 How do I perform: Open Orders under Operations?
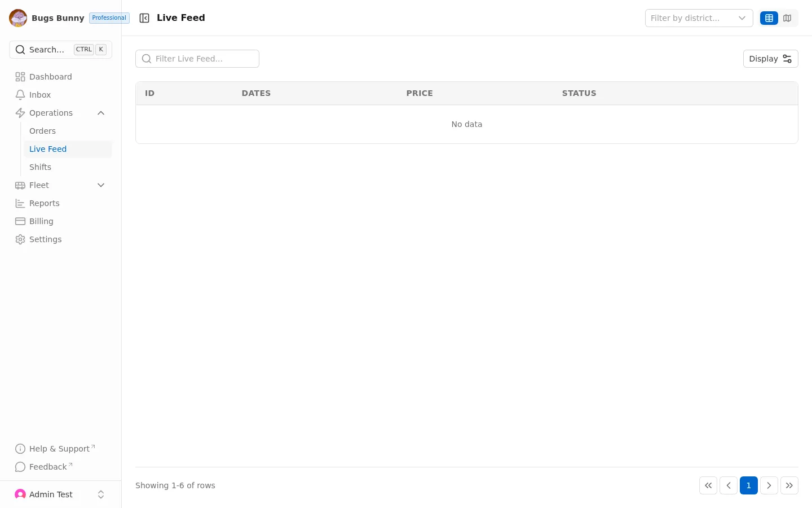point(67,131)
